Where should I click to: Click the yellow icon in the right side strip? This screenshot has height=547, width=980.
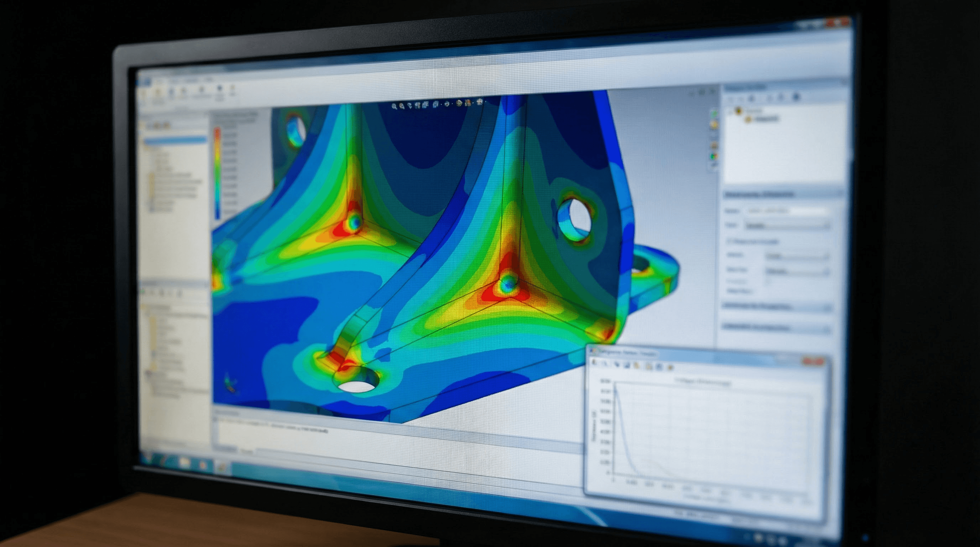pos(714,125)
